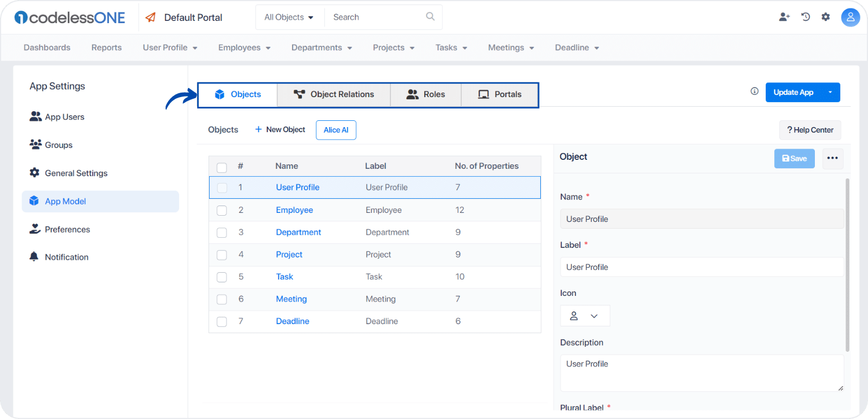Switch to the Roles tab
Screen dimensions: 868x419
pyautogui.click(x=426, y=95)
